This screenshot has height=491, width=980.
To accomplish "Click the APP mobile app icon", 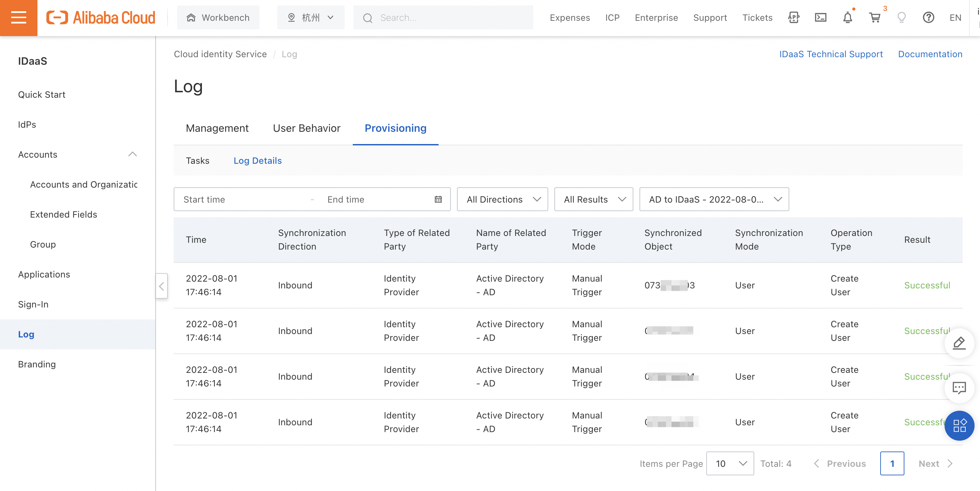I will tap(794, 17).
